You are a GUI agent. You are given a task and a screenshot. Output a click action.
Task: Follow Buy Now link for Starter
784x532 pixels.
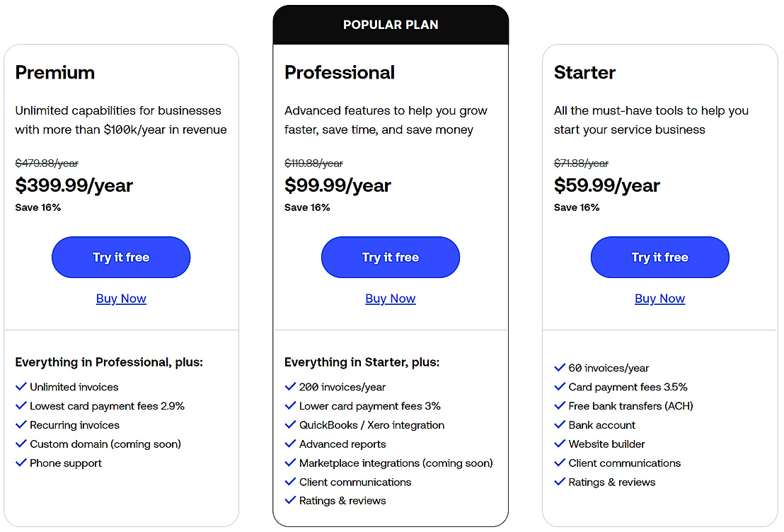[x=659, y=299]
